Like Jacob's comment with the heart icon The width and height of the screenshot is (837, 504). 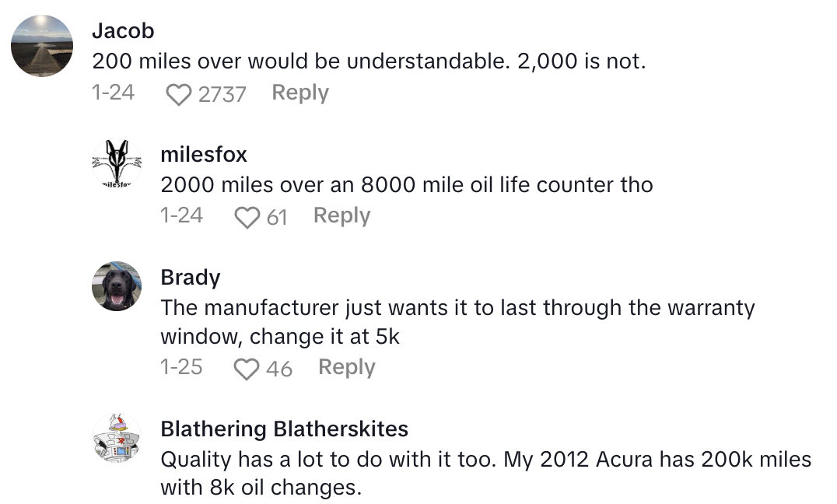click(x=179, y=94)
